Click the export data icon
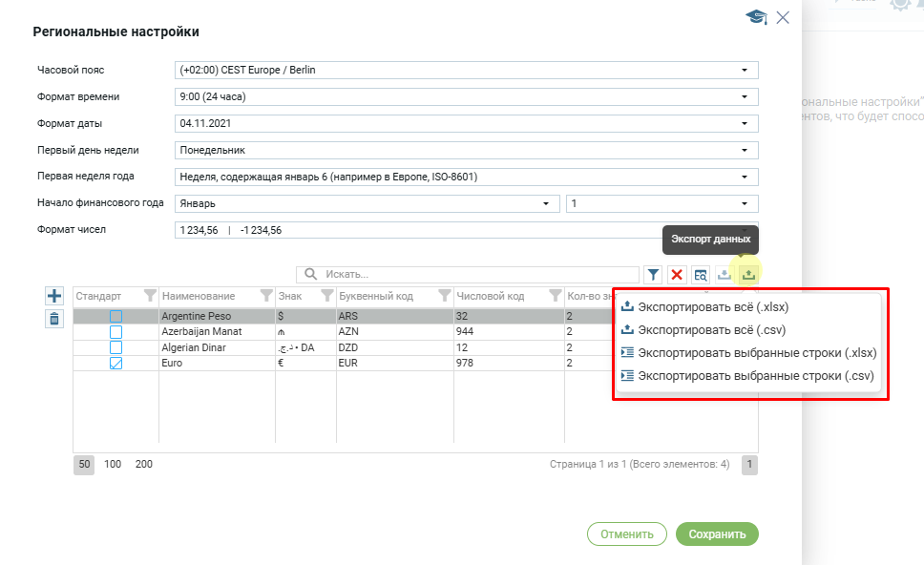The image size is (924, 565). click(x=748, y=275)
